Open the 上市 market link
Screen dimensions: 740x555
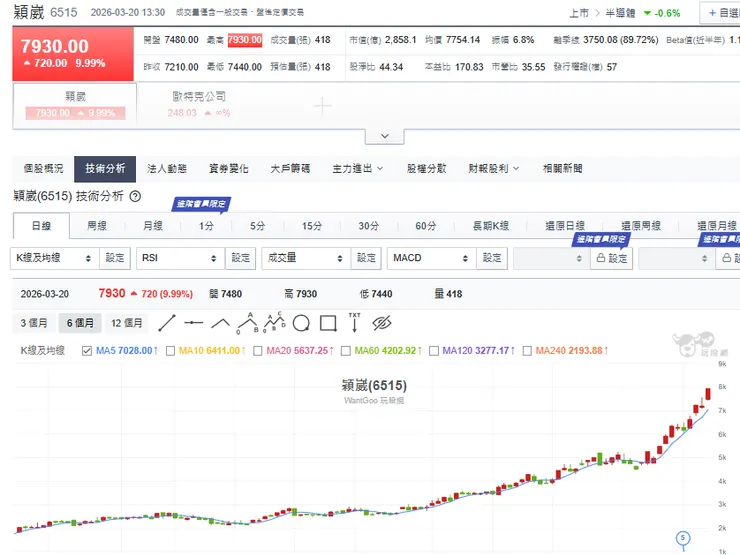(x=579, y=13)
